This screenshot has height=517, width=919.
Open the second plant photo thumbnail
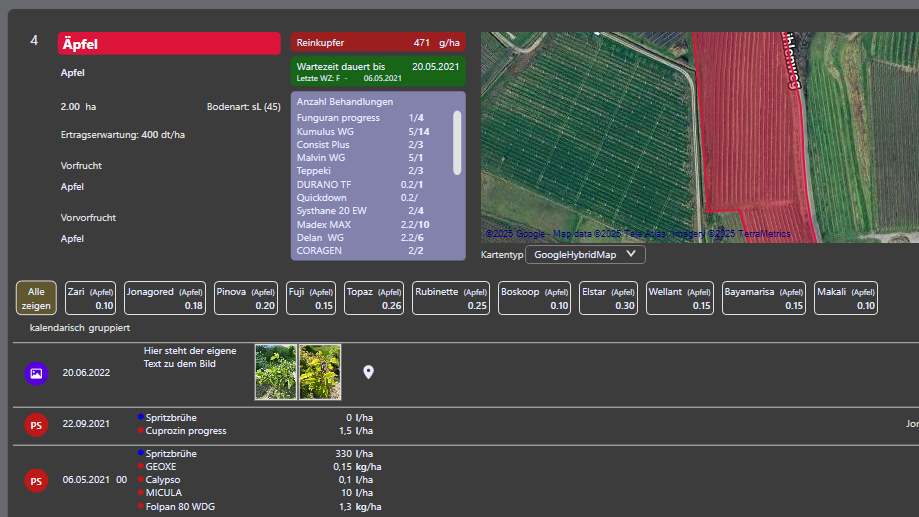(x=320, y=372)
